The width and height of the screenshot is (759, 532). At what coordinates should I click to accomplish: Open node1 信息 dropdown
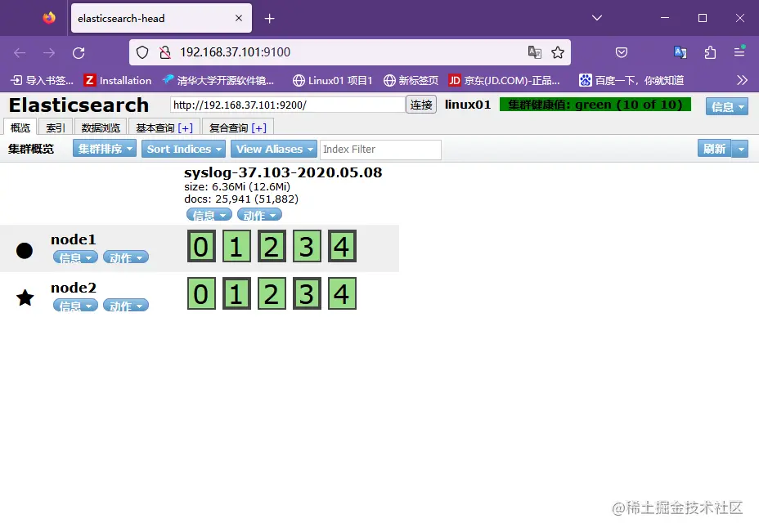(x=75, y=257)
